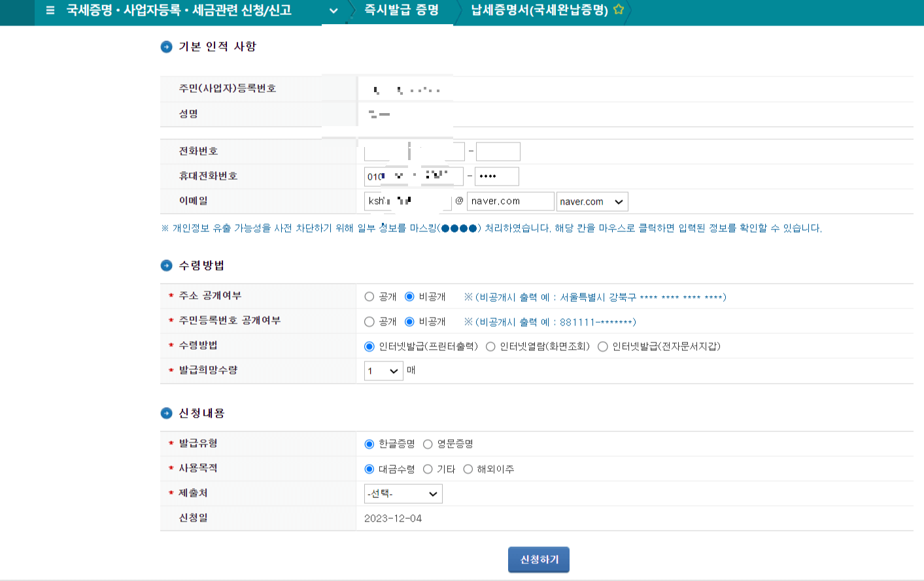The width and height of the screenshot is (924, 581).
Task: Open the naver.com email domain dropdown
Action: tap(592, 201)
